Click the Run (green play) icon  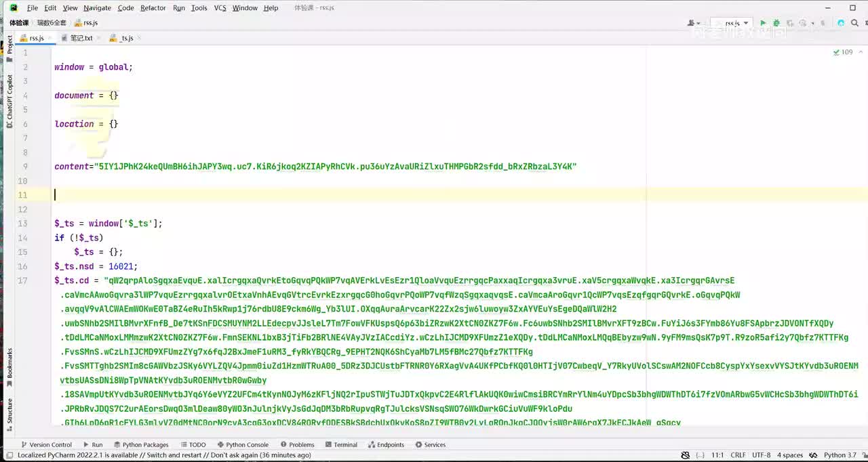point(763,23)
